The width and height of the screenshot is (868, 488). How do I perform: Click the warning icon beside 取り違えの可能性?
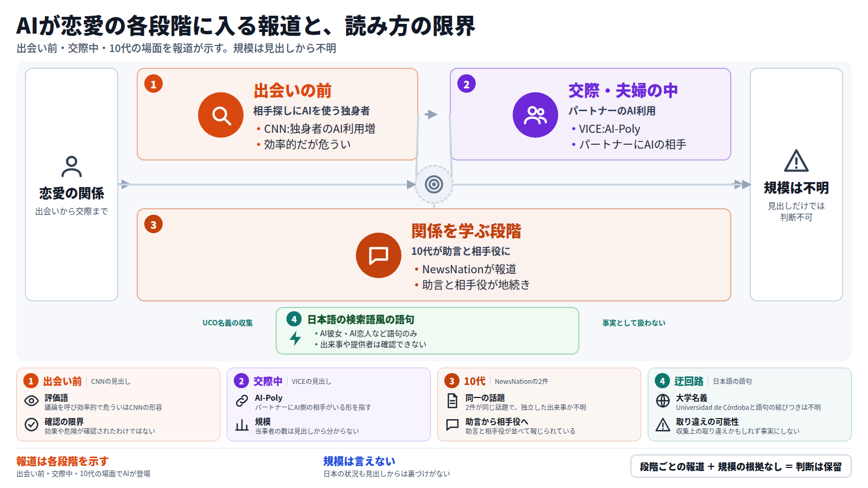(x=663, y=425)
